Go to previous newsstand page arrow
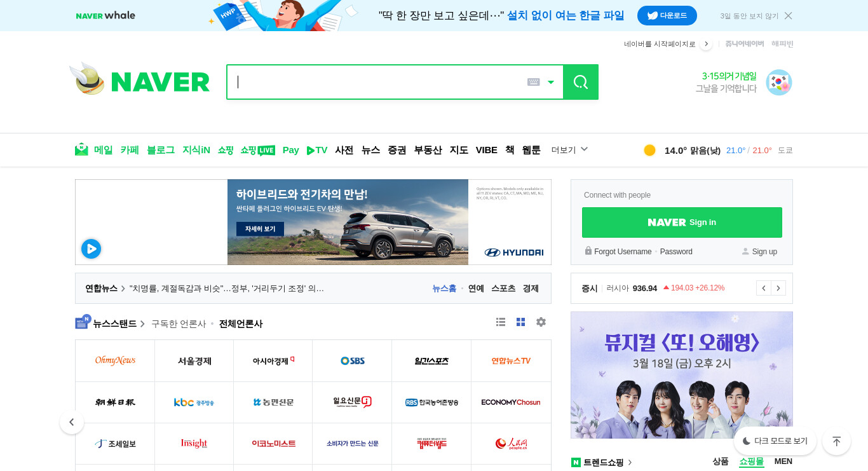This screenshot has width=868, height=471. [x=72, y=422]
